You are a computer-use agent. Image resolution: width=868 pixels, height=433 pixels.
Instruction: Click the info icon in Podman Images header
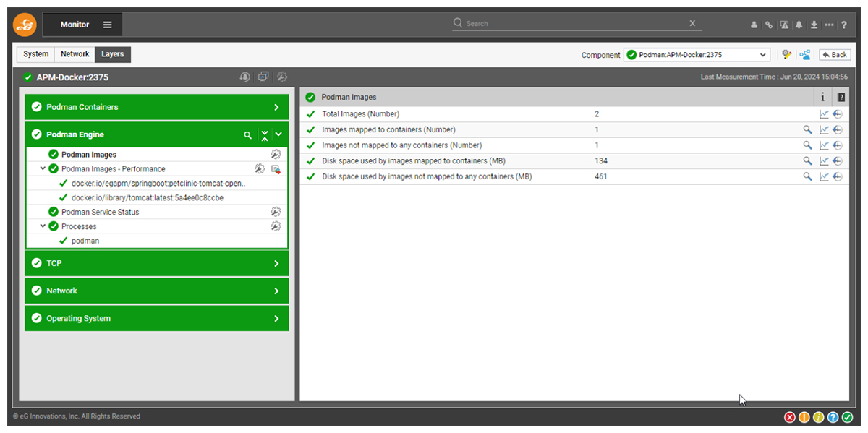point(823,98)
